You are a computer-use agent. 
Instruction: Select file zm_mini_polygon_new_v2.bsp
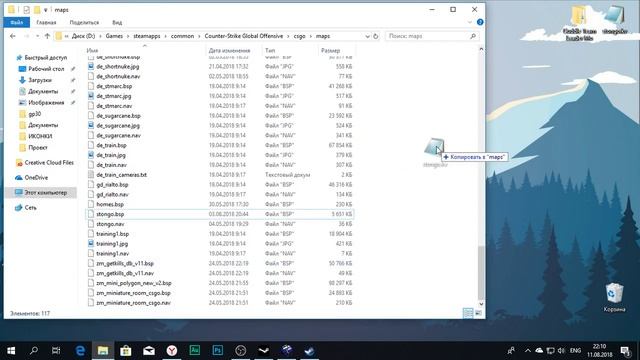click(x=133, y=283)
